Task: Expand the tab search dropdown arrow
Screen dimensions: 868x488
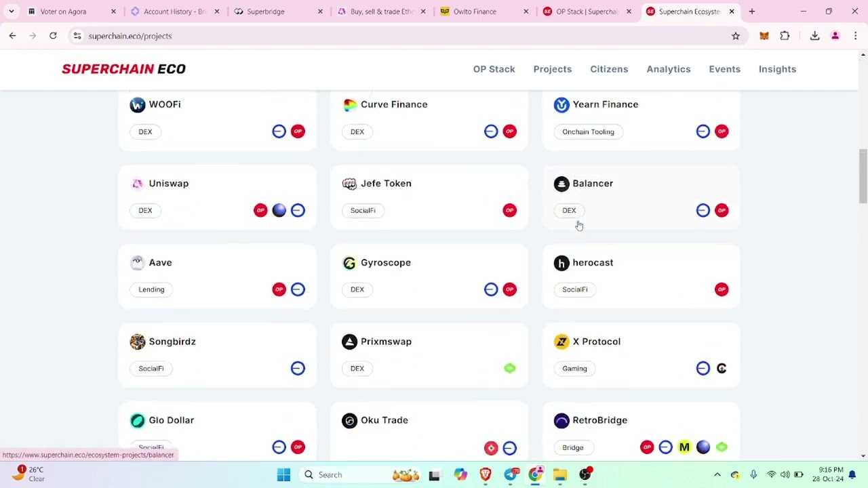Action: 12,12
